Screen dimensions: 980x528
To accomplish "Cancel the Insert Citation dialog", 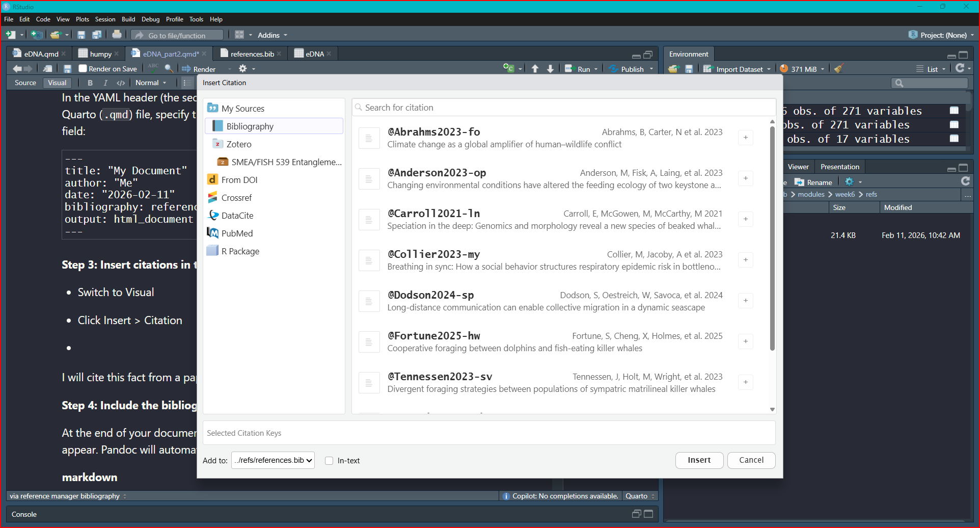I will [751, 460].
